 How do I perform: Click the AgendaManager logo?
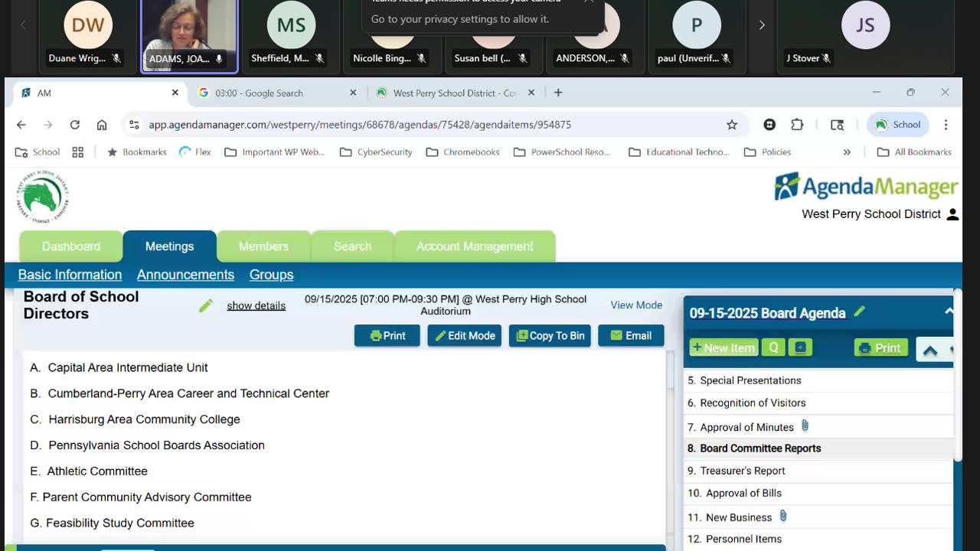tap(866, 186)
